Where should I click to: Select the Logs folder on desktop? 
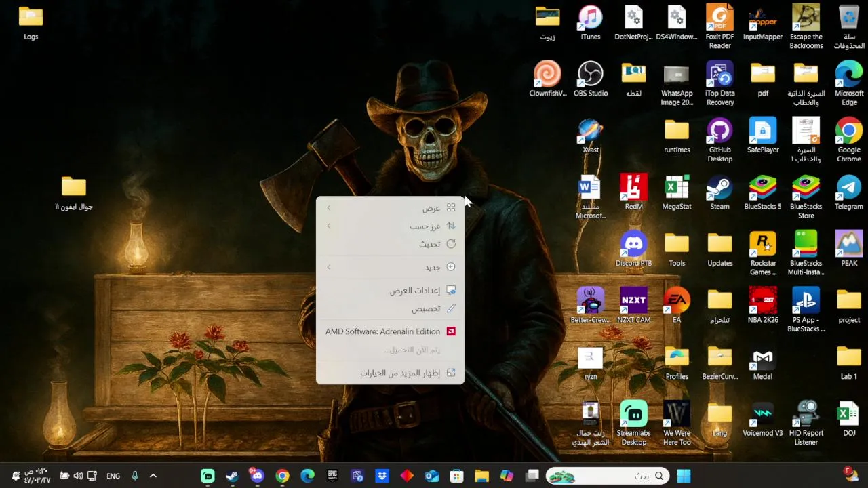coord(31,22)
